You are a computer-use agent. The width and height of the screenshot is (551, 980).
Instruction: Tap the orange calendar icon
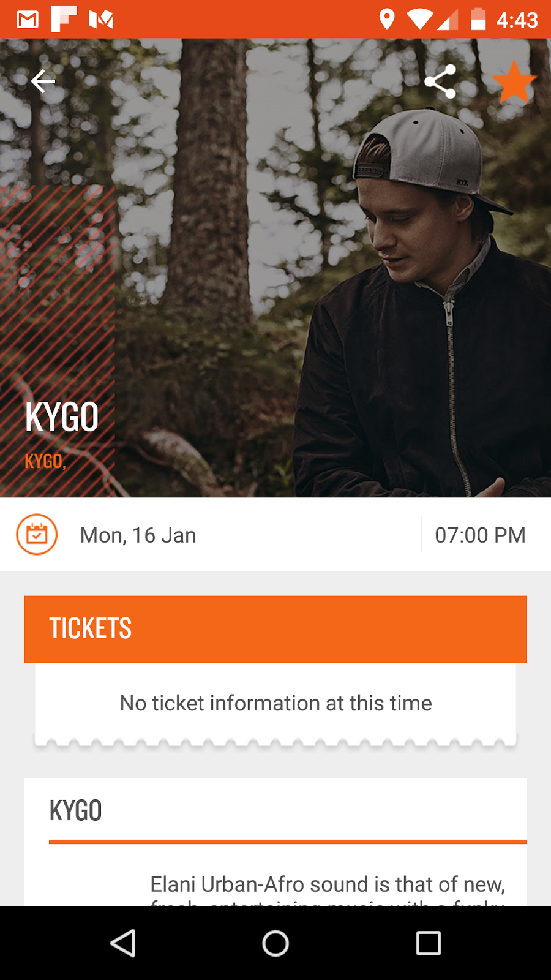pyautogui.click(x=37, y=535)
